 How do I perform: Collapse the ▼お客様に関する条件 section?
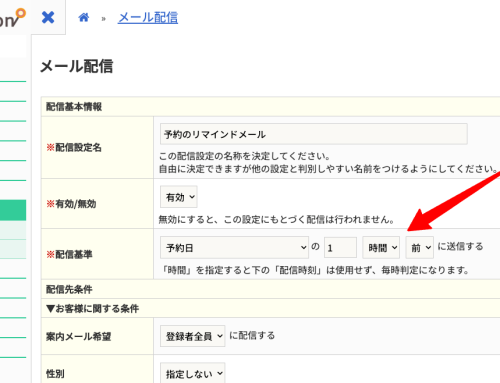pyautogui.click(x=92, y=309)
